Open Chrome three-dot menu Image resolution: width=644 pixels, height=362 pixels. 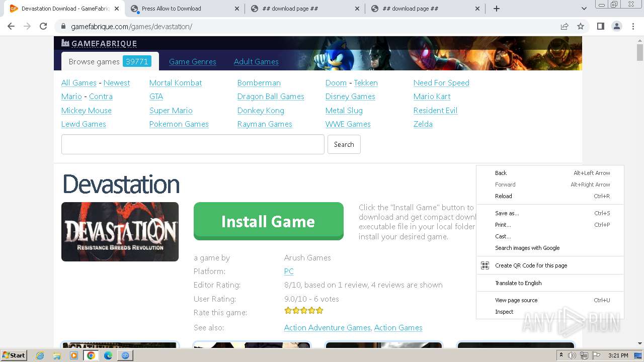coord(633,26)
